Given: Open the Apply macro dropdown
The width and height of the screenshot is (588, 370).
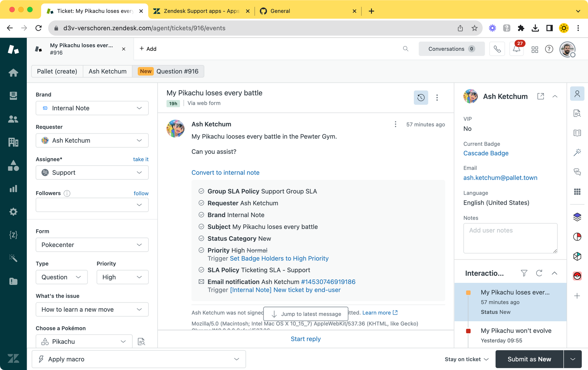Looking at the screenshot, I should [x=139, y=359].
